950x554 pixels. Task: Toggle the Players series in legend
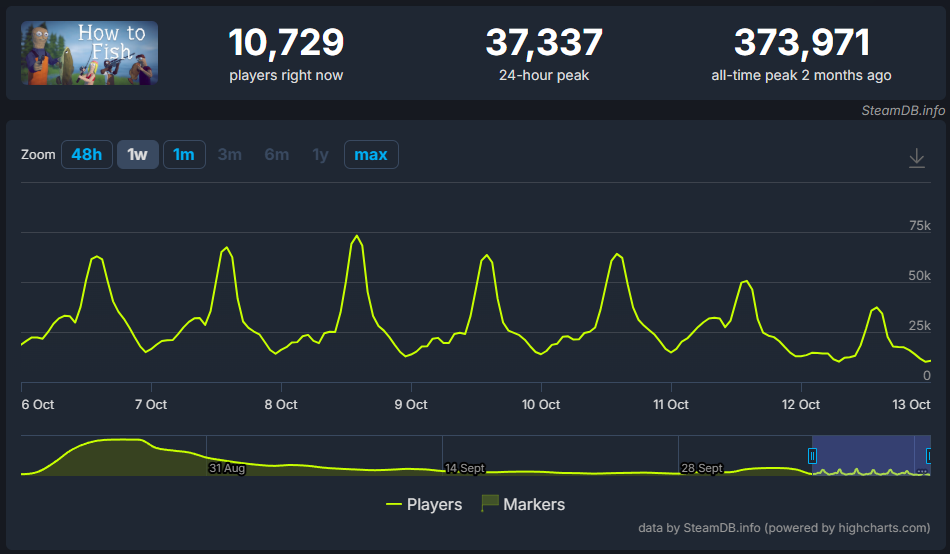click(424, 504)
